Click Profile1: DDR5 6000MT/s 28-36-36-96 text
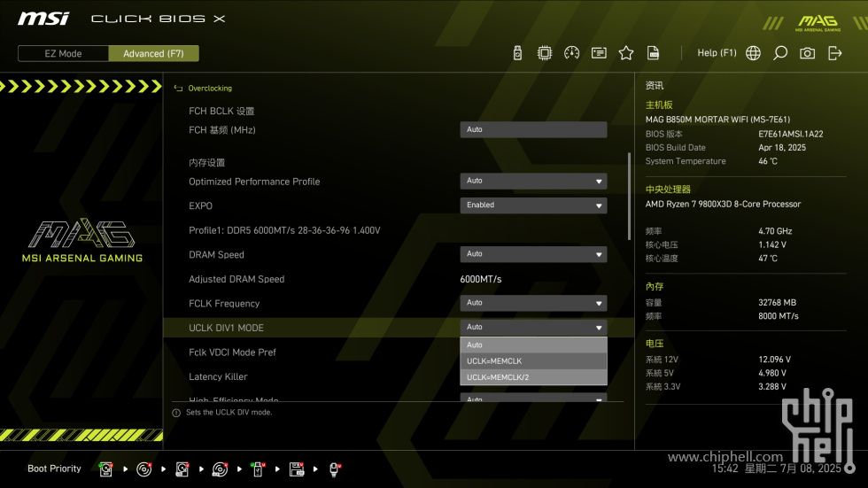Viewport: 868px width, 488px height. click(x=284, y=230)
